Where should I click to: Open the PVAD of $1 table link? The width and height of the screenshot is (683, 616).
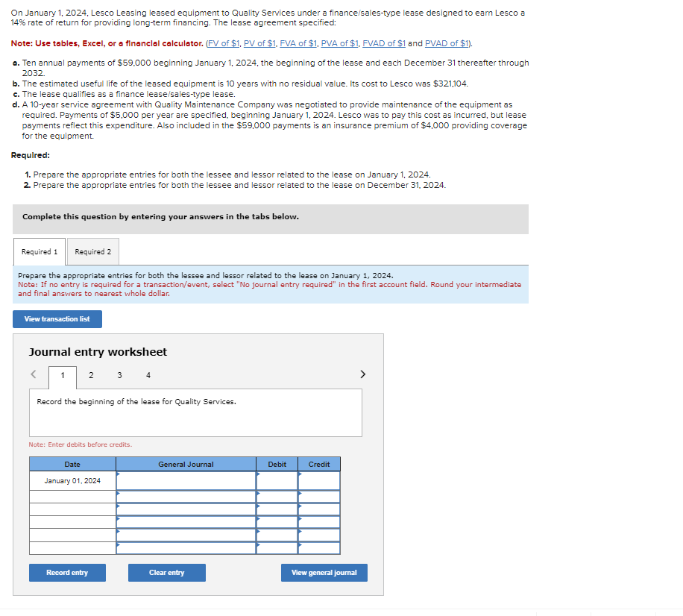[x=447, y=43]
